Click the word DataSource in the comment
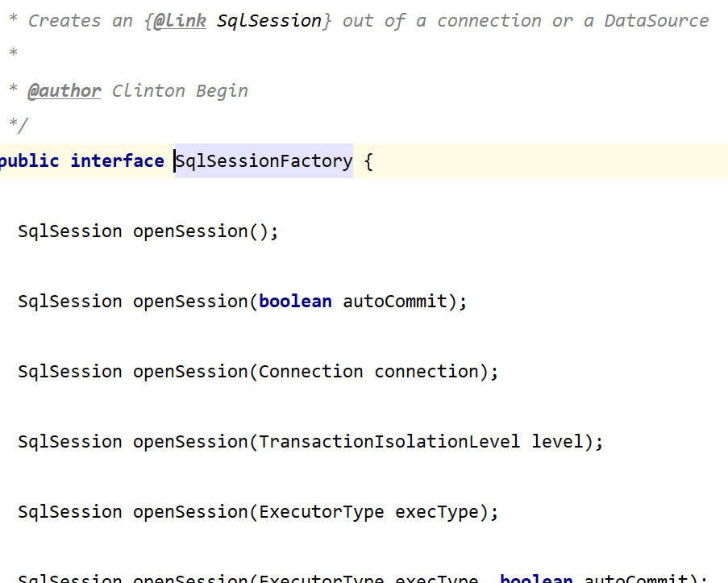 (656, 21)
